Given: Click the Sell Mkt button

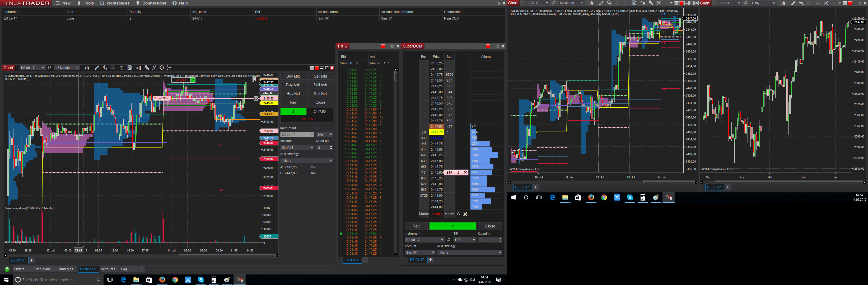Looking at the screenshot, I should pyautogui.click(x=320, y=76).
